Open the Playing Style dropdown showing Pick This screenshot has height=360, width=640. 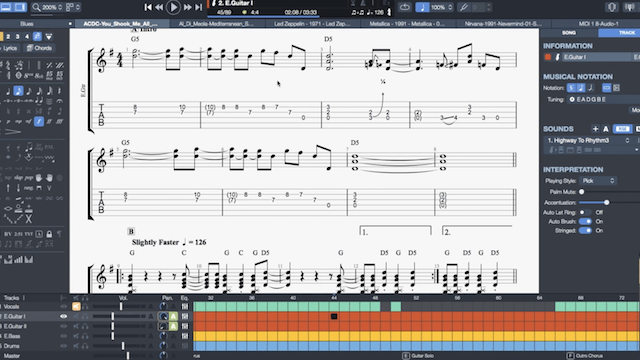(x=598, y=181)
